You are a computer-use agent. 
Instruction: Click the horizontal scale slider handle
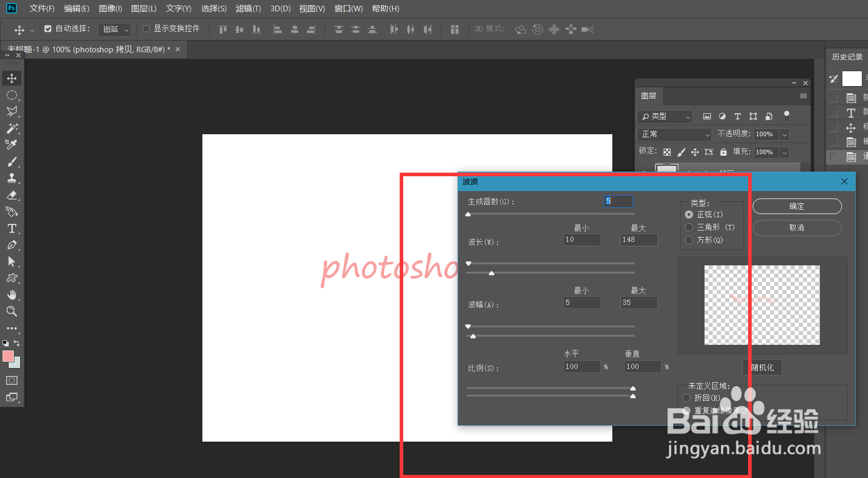(633, 388)
